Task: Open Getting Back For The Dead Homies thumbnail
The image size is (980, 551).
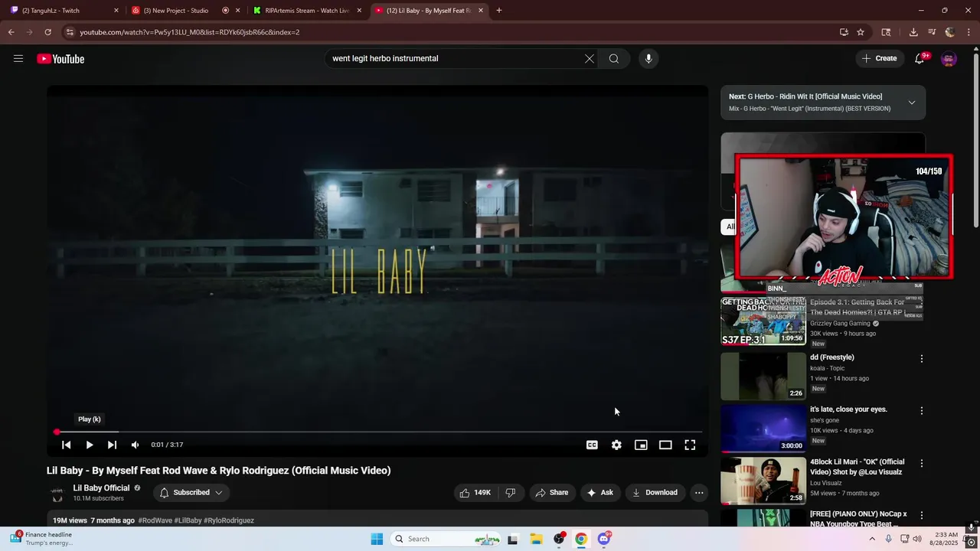Action: [763, 321]
